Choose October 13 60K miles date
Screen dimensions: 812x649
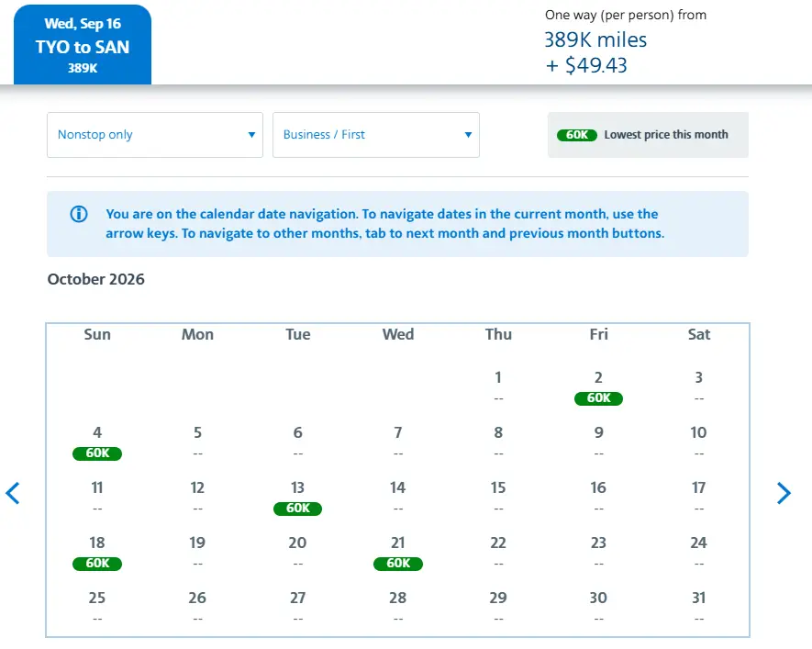[297, 498]
